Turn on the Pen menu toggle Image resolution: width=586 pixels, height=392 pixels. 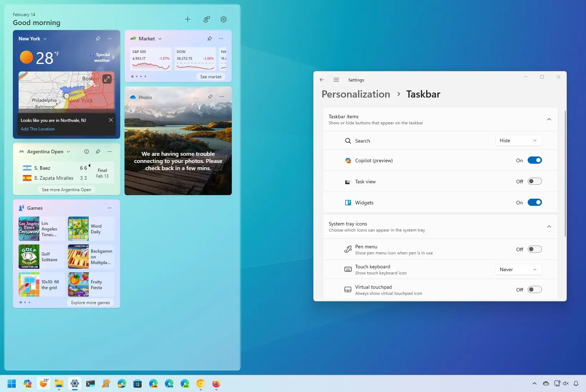pyautogui.click(x=534, y=249)
